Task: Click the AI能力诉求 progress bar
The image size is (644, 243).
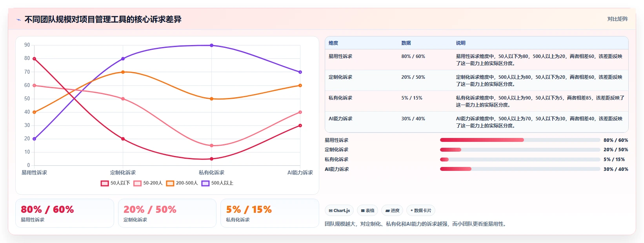Action: (x=520, y=169)
